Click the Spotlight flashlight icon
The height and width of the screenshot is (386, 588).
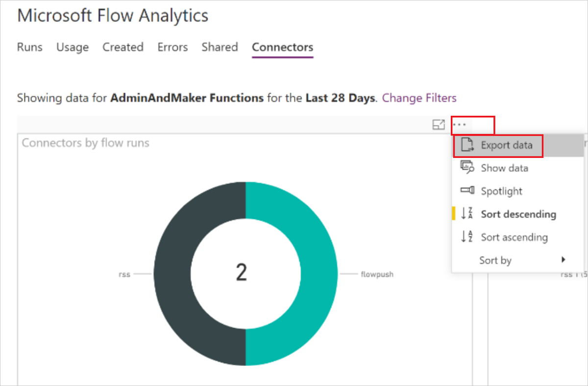(467, 191)
